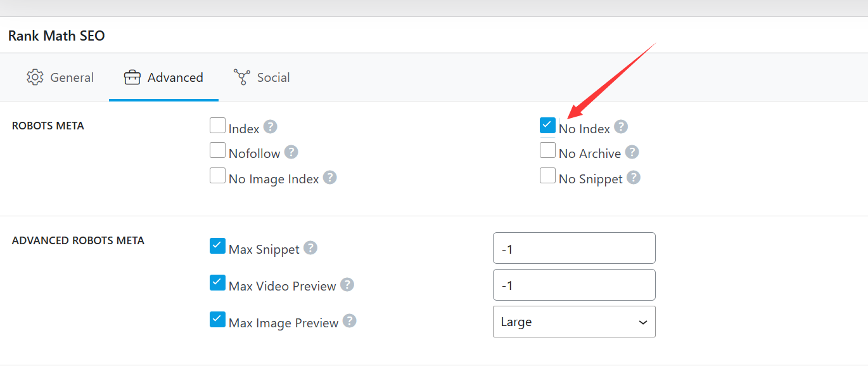Click the Max Snippet value field
This screenshot has height=366, width=868.
click(x=573, y=248)
